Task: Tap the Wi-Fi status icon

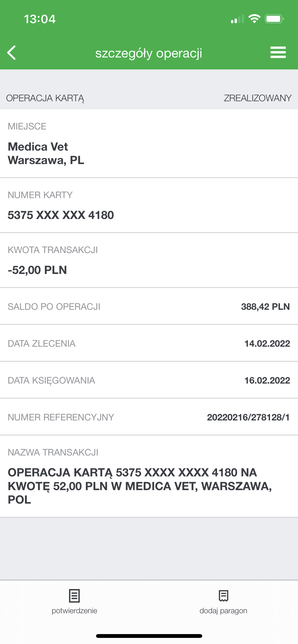Action: pyautogui.click(x=254, y=19)
